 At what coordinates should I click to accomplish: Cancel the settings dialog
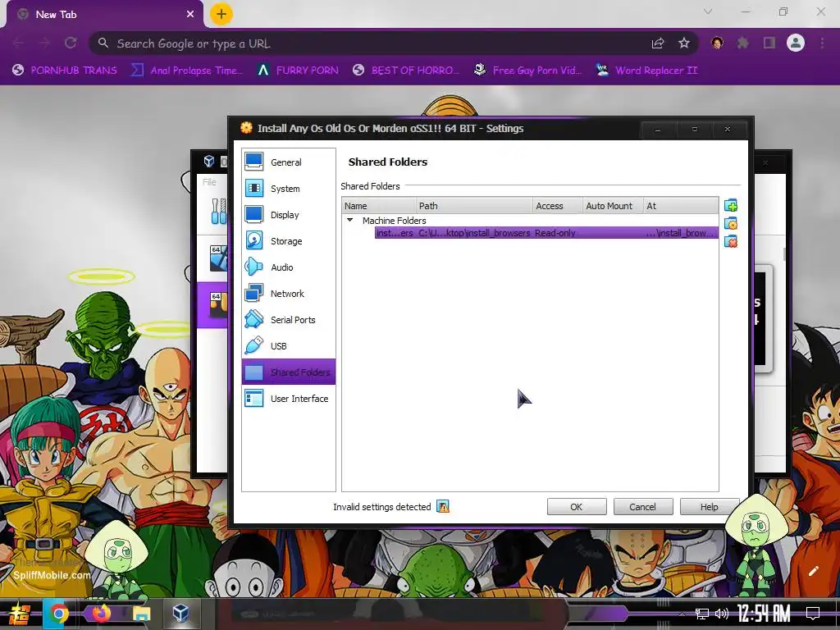coord(642,507)
